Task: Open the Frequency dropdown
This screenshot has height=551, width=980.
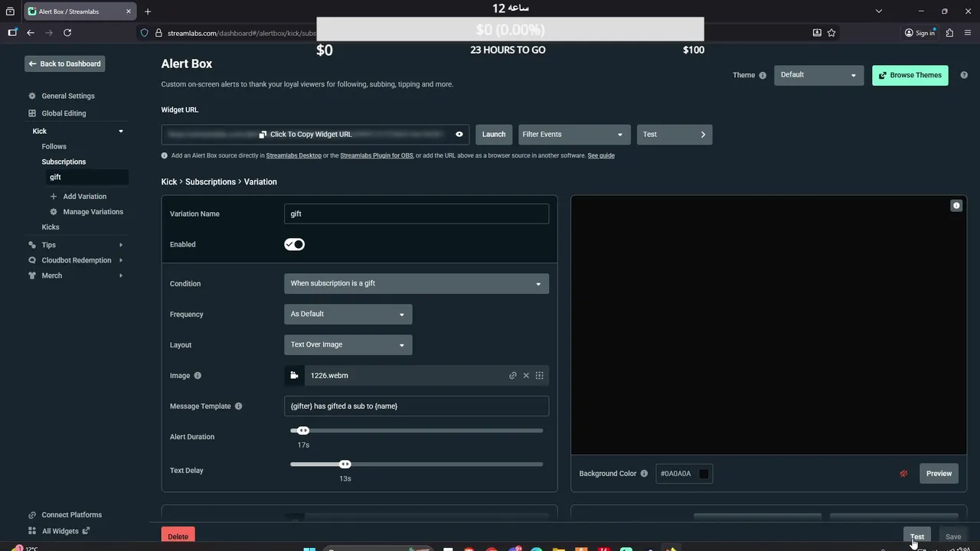Action: [348, 314]
